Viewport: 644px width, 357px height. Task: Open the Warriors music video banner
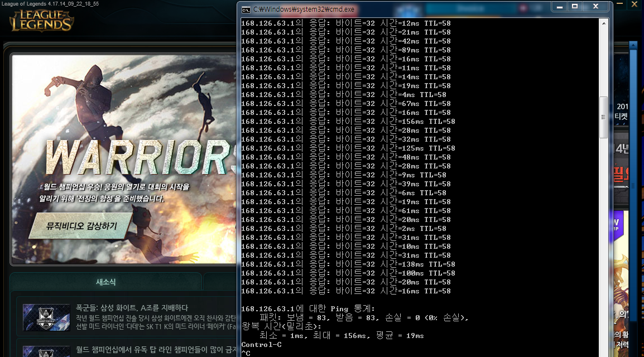(124, 159)
